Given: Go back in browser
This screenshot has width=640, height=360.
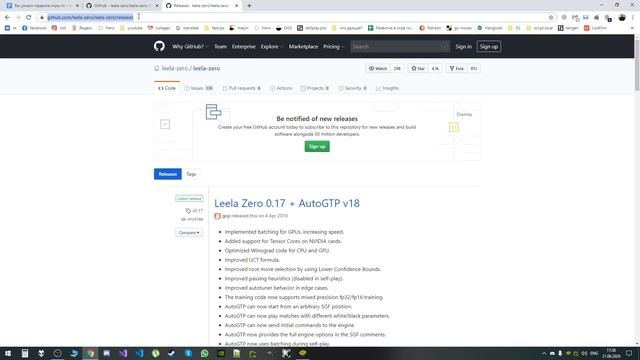Looking at the screenshot, I should coord(7,17).
